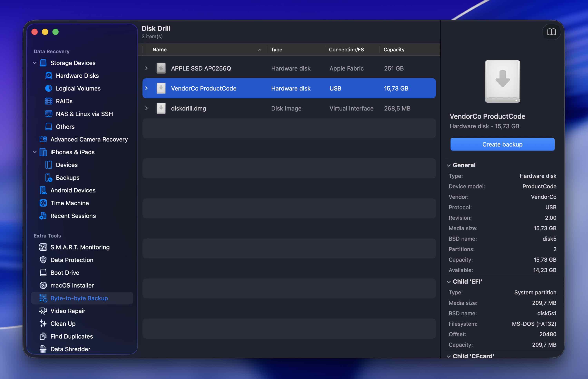The image size is (588, 379).
Task: Select the APPLE SSD AP0256Q name
Action: point(201,68)
